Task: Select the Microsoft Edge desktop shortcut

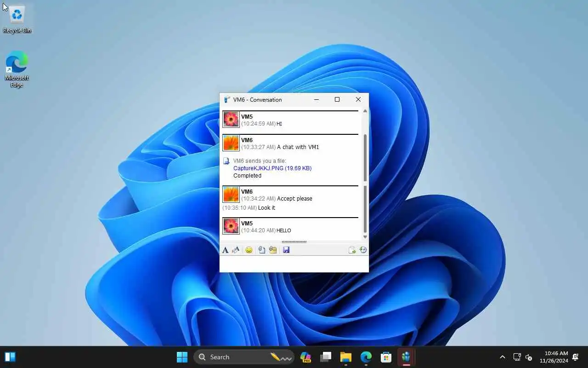Action: [x=17, y=69]
